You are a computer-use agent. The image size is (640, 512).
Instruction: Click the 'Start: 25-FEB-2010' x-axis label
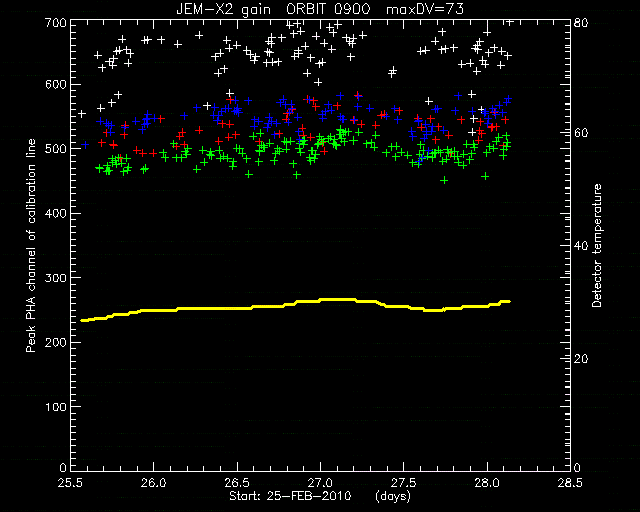[x=290, y=496]
